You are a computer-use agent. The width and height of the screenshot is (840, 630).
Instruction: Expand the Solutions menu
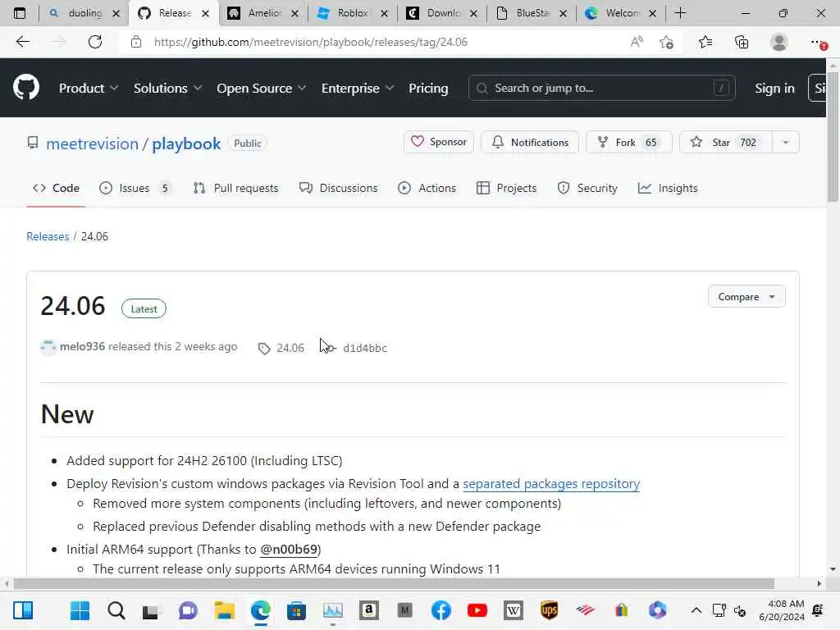[167, 89]
